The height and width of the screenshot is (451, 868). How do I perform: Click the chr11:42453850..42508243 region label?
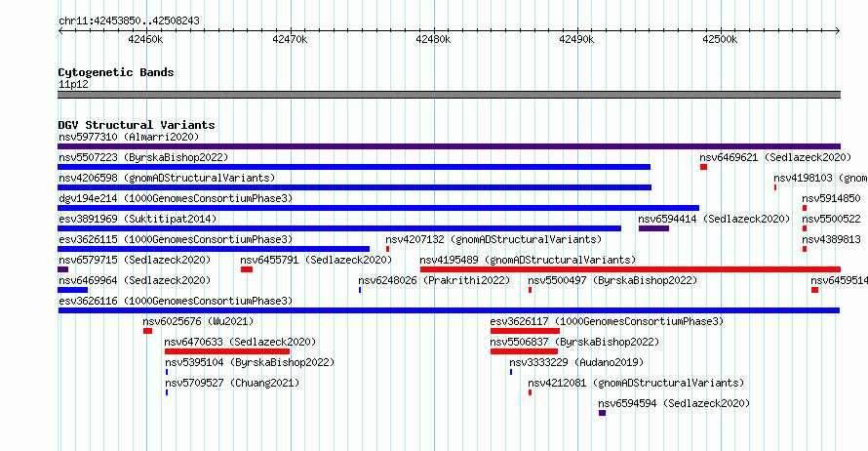click(129, 20)
